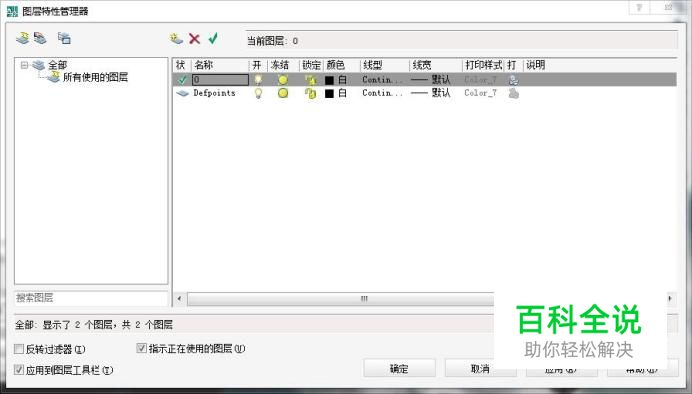
Task: Toggle plot printer icon for Defpoints layer
Action: pyautogui.click(x=513, y=93)
